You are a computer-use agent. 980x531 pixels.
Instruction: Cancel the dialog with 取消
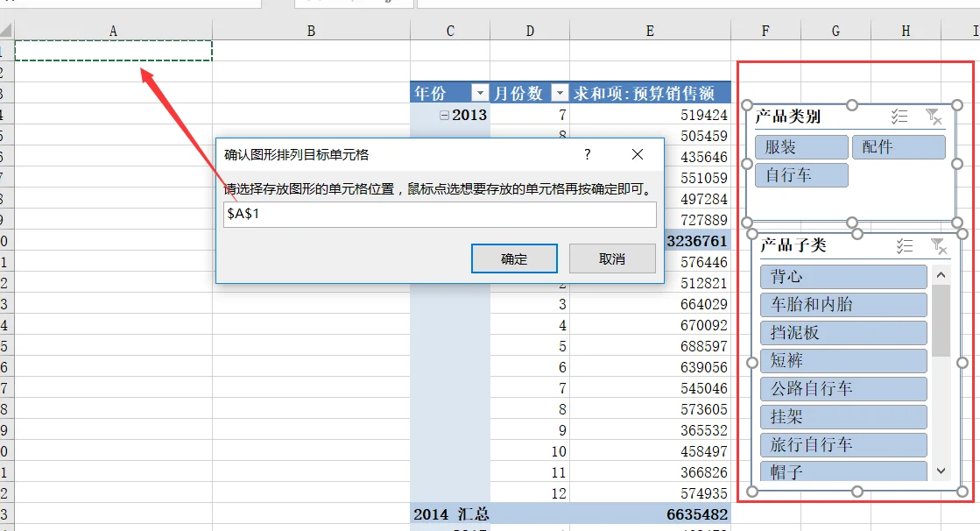(x=612, y=259)
